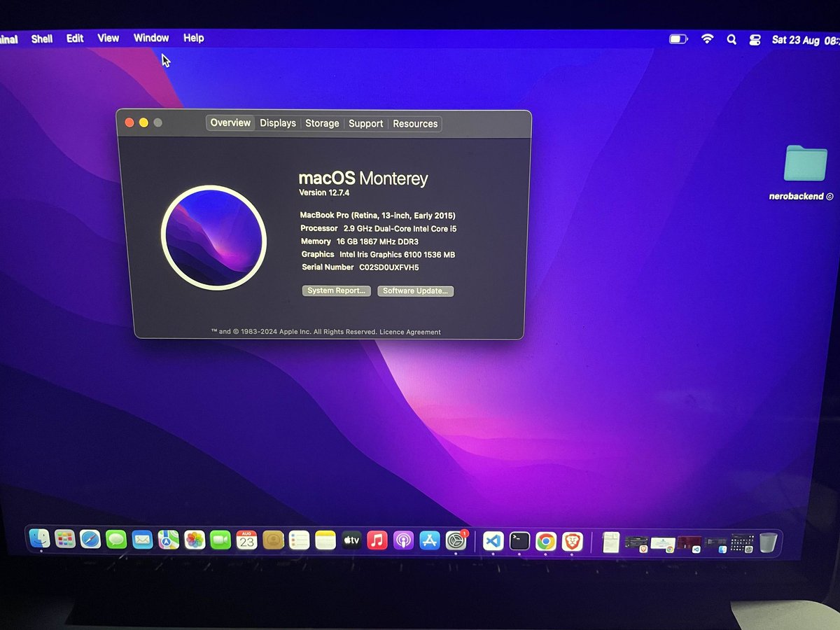Open the Help menu

point(194,38)
